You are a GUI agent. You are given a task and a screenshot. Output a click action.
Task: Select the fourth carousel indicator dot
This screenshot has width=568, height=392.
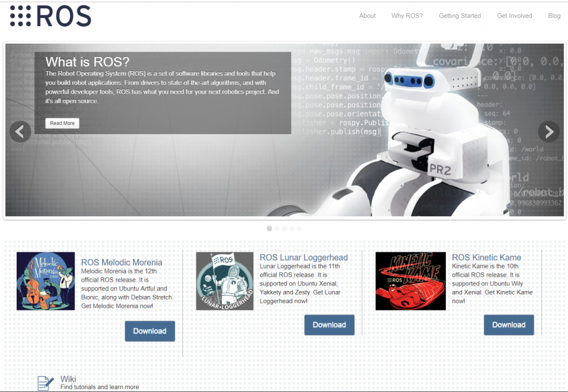[x=292, y=228]
